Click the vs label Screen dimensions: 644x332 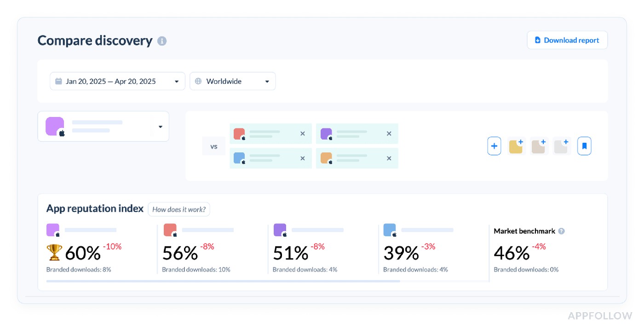click(214, 146)
